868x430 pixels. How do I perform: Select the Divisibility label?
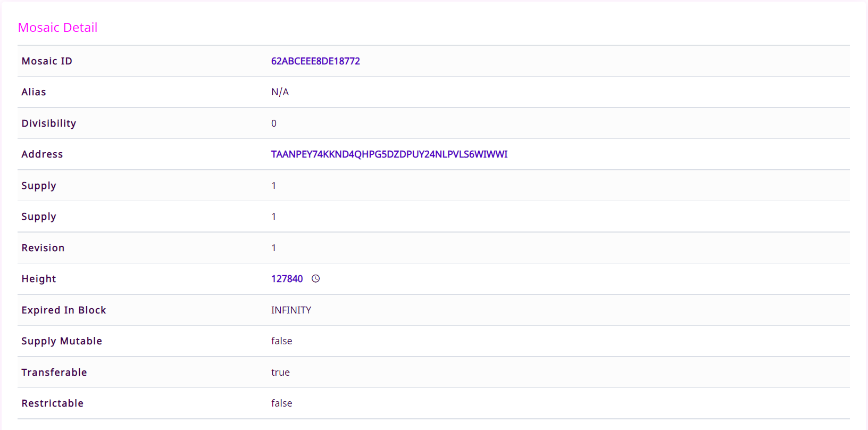point(49,123)
